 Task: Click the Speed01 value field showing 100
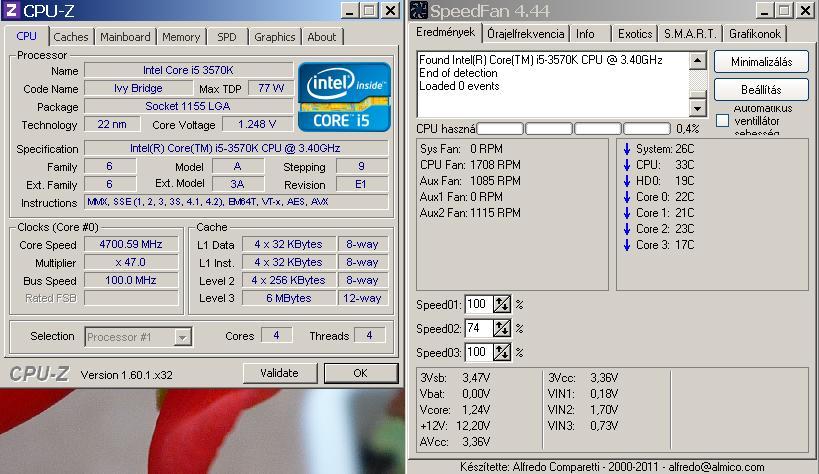pyautogui.click(x=478, y=304)
